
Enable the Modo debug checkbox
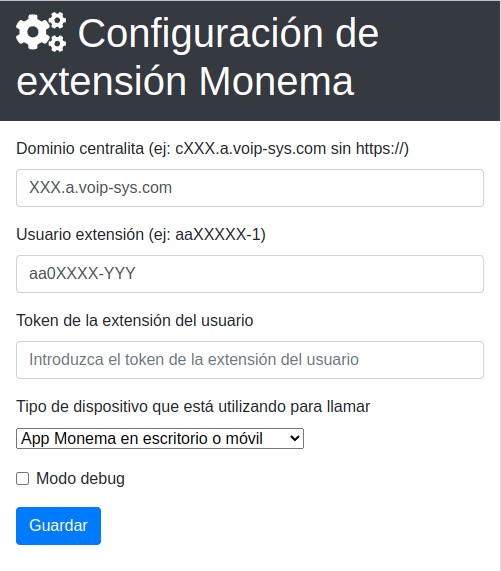click(23, 479)
